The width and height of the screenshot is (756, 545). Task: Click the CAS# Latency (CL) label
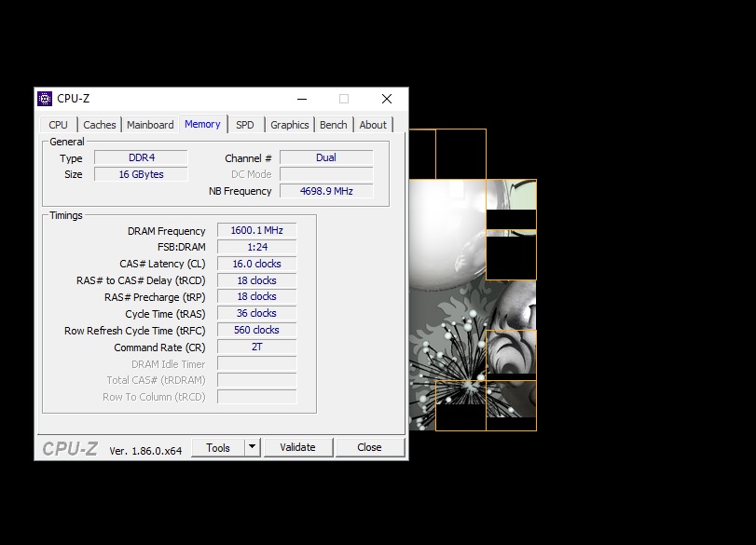[162, 264]
